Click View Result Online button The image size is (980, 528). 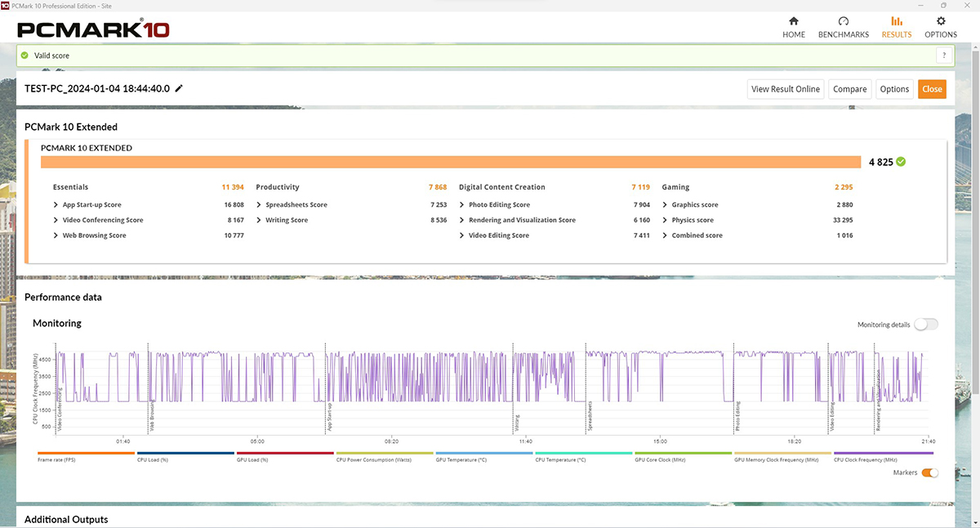(x=786, y=89)
